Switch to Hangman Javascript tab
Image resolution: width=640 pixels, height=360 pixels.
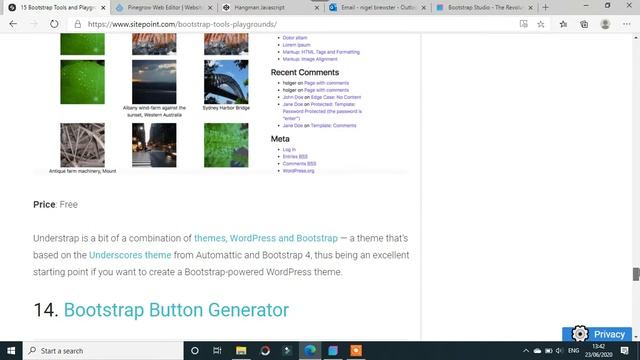pos(271,7)
